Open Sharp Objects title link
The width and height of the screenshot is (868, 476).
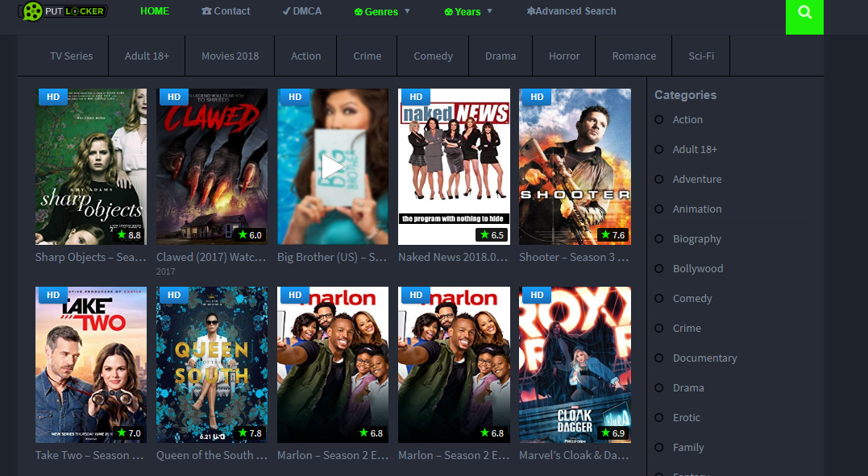pyautogui.click(x=91, y=258)
